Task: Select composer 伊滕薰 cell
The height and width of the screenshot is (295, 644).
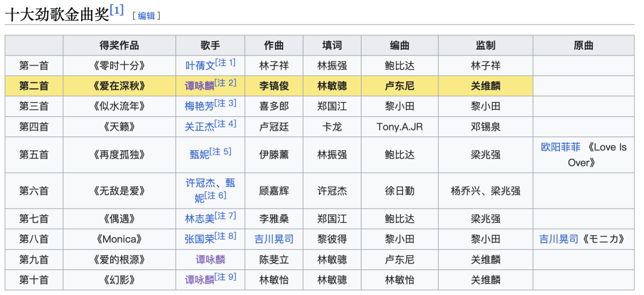Action: click(274, 155)
